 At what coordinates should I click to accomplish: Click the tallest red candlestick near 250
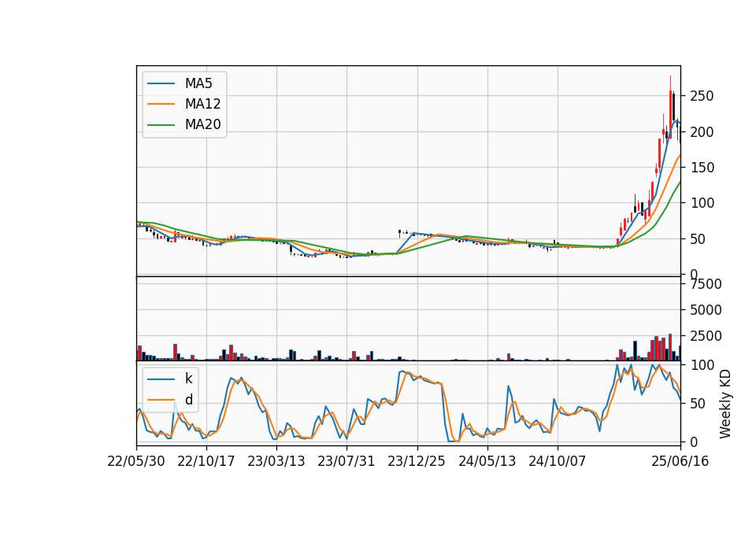coord(670,114)
